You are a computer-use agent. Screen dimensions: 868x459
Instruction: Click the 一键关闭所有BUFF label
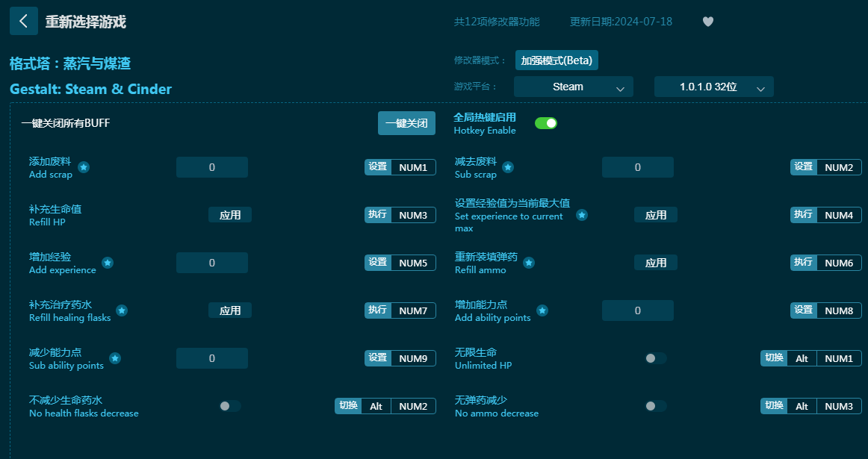point(66,123)
